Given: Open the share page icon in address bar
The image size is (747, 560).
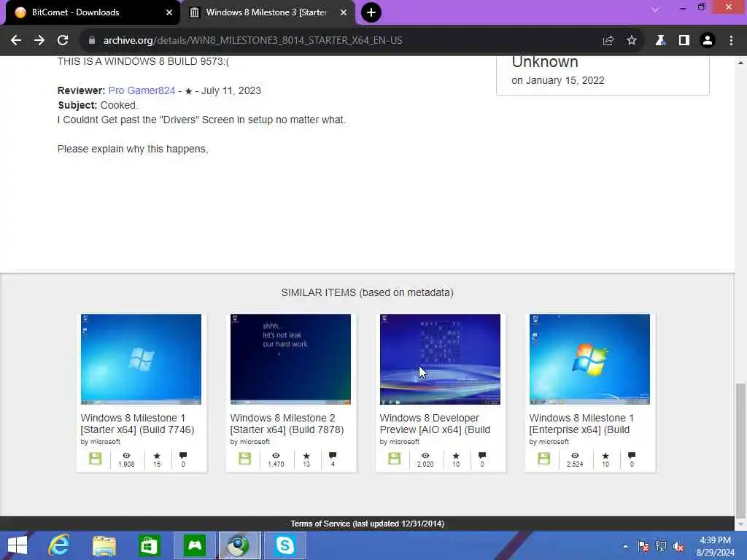Looking at the screenshot, I should coord(608,41).
